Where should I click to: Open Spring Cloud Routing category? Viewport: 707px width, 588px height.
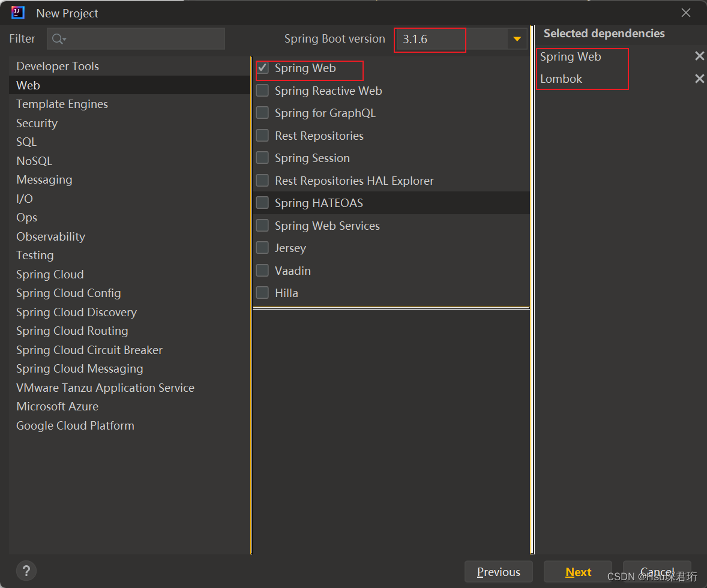tap(130, 331)
